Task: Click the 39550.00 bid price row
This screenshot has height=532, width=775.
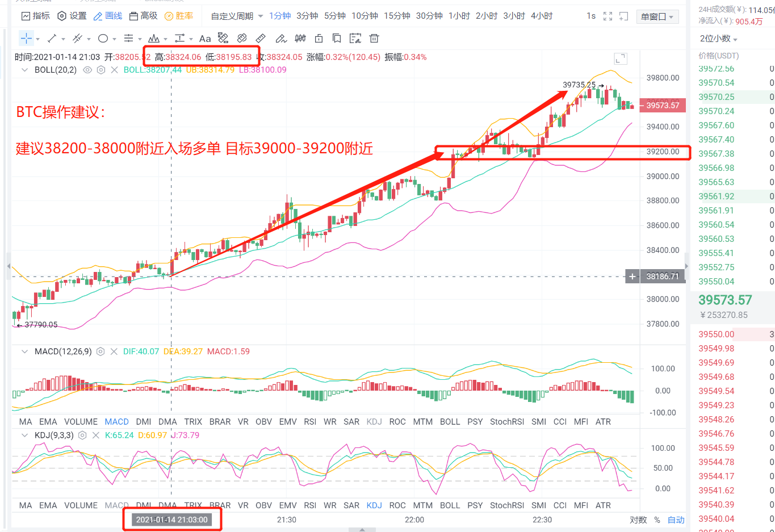Action: click(732, 334)
